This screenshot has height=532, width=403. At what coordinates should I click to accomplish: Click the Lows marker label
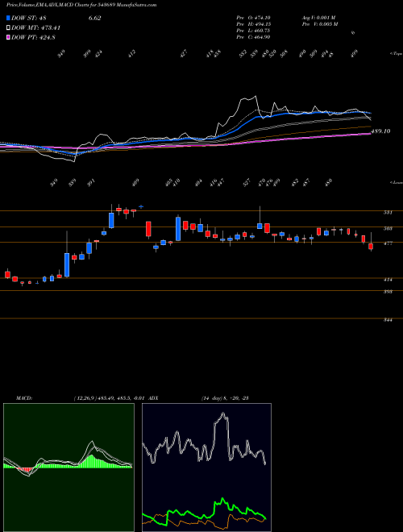click(x=397, y=182)
